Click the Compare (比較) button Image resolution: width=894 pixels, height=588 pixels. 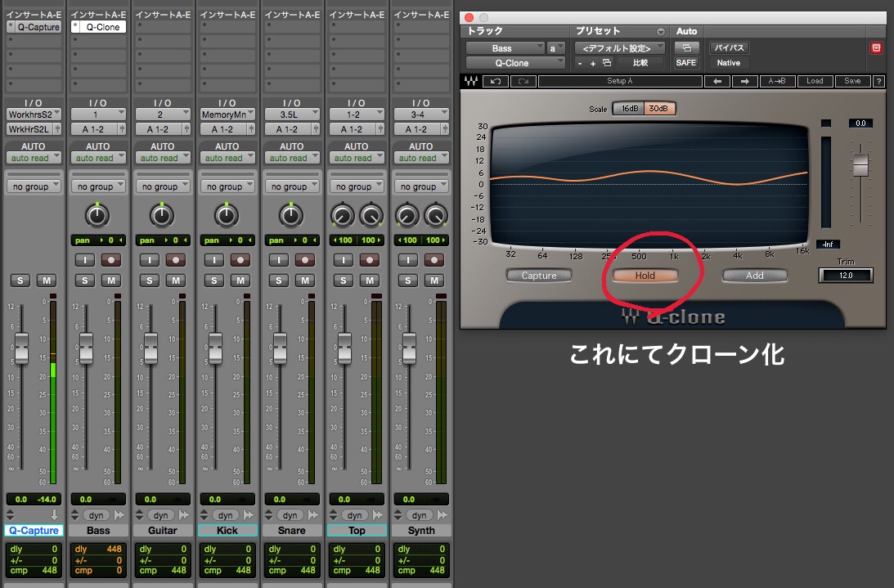pos(640,63)
